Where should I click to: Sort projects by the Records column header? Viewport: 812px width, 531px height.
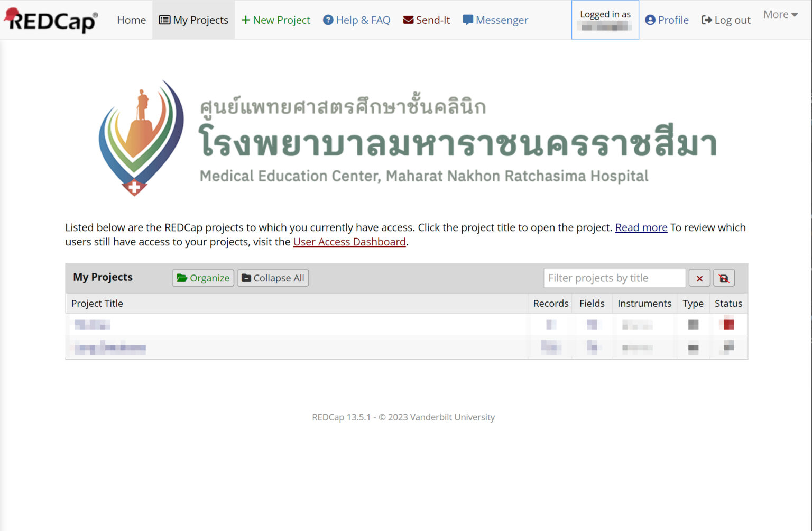point(550,303)
